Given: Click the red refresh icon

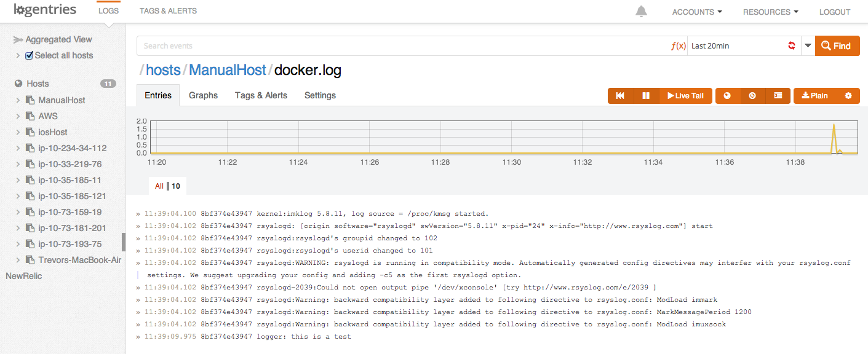Looking at the screenshot, I should [792, 46].
